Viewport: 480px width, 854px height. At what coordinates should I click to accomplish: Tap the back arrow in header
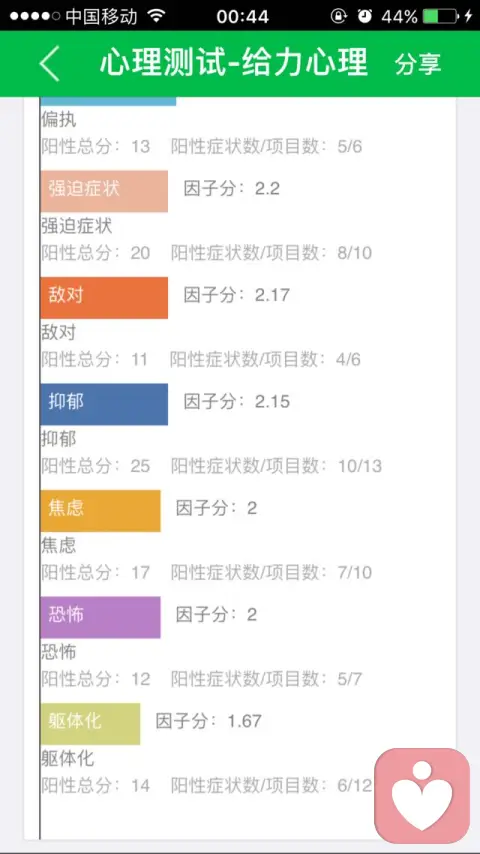pyautogui.click(x=49, y=64)
